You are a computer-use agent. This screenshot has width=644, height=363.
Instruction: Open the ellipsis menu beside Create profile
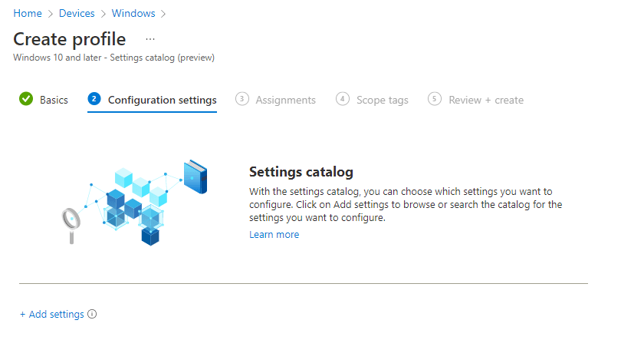tap(150, 39)
